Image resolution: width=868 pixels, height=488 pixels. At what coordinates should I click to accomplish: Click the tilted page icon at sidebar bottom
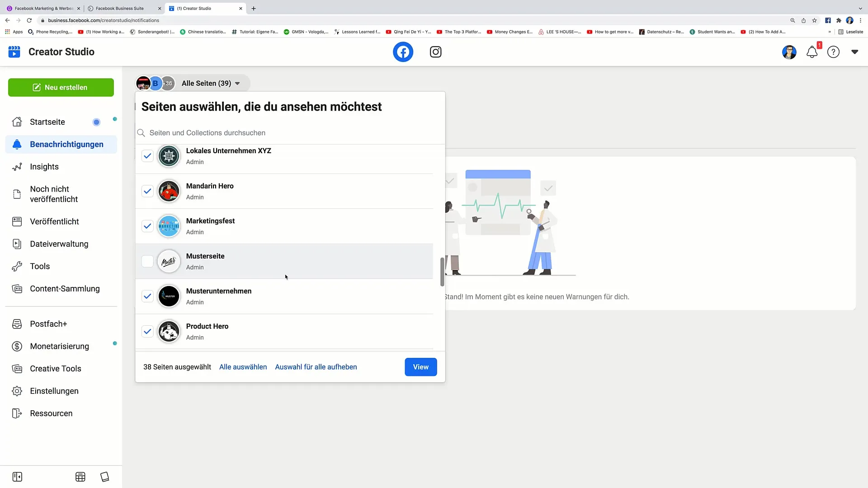pos(105,477)
